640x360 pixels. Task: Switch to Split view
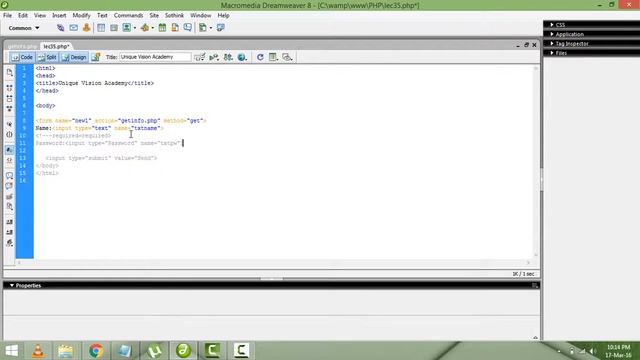[x=47, y=57]
